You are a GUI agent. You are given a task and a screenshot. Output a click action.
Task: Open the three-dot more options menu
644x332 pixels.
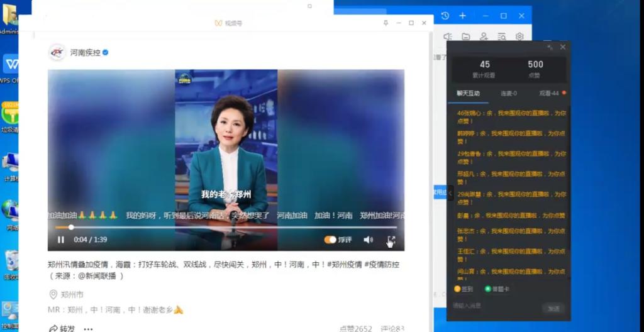point(88,328)
